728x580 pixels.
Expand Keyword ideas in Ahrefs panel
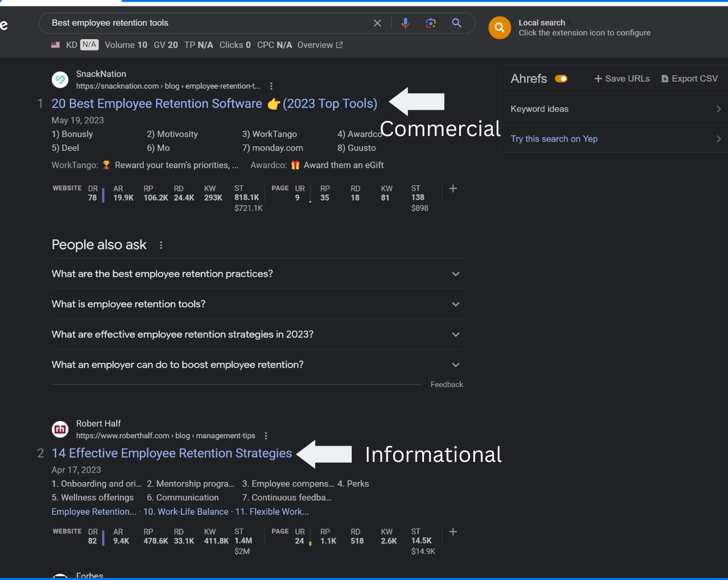tap(614, 109)
